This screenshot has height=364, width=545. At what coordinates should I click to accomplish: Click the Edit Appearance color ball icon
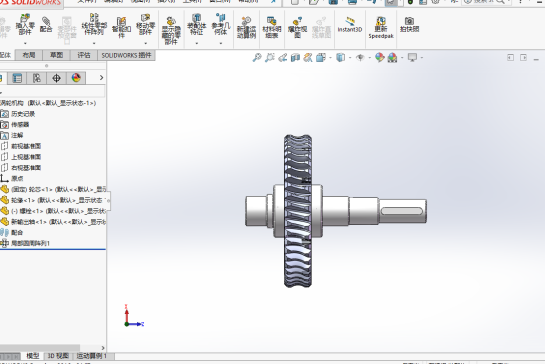point(380,57)
